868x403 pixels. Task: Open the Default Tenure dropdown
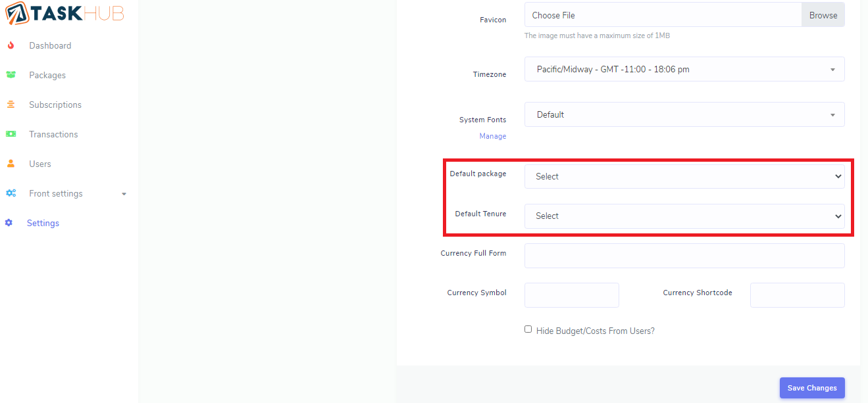coord(684,216)
